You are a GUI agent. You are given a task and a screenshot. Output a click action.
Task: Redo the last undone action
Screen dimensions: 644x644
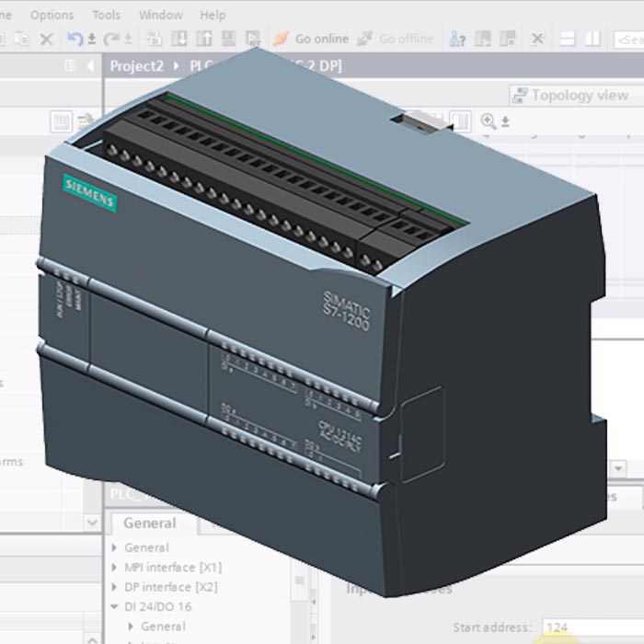(x=111, y=39)
